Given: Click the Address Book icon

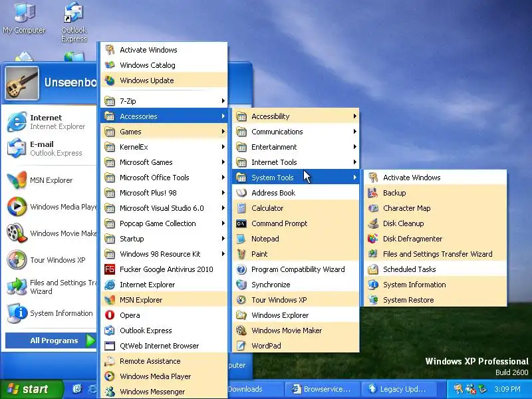Looking at the screenshot, I should (x=241, y=193).
